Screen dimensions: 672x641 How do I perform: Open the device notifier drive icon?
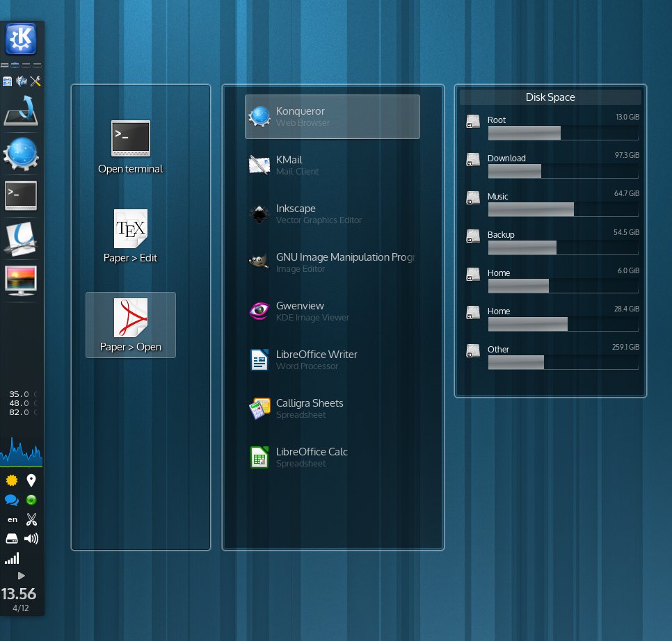click(x=12, y=539)
